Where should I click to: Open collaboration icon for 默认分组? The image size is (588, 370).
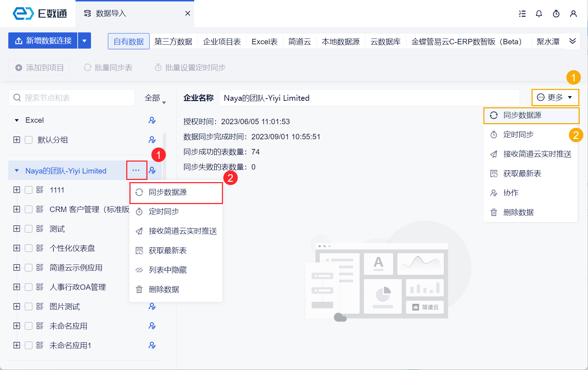coord(152,140)
